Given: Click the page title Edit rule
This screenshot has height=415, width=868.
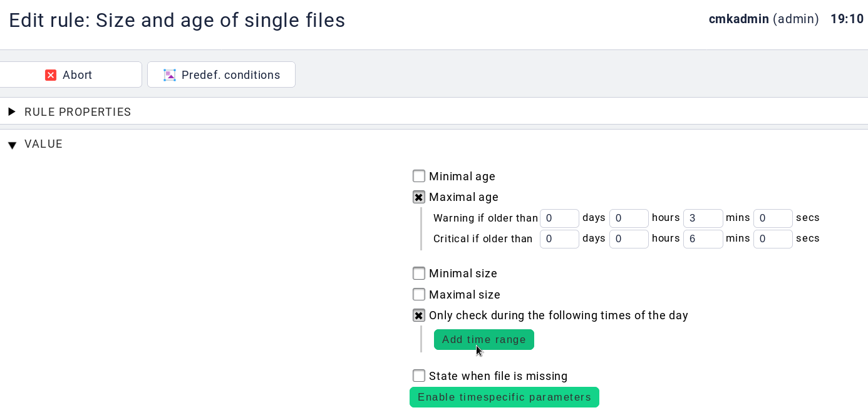Looking at the screenshot, I should (x=177, y=20).
